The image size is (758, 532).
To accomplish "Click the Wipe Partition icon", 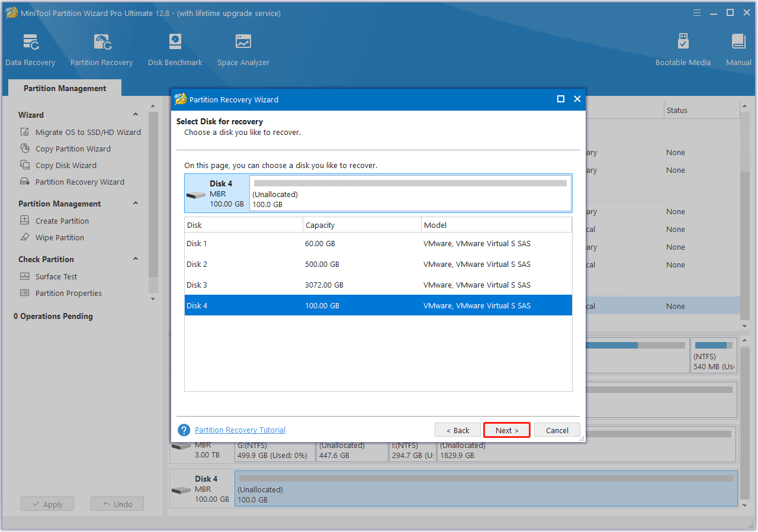I will pos(25,237).
